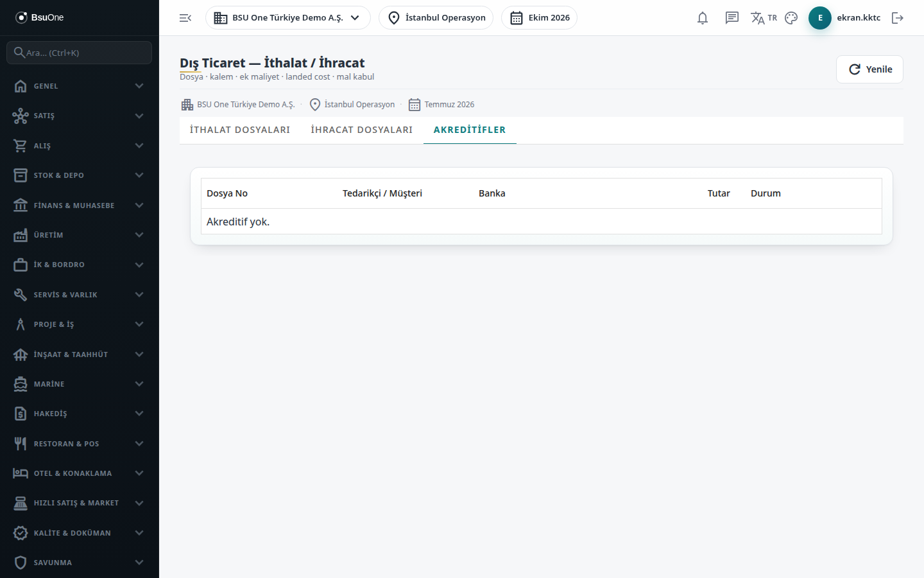Click the ALIŞ cart icon

pyautogui.click(x=21, y=146)
